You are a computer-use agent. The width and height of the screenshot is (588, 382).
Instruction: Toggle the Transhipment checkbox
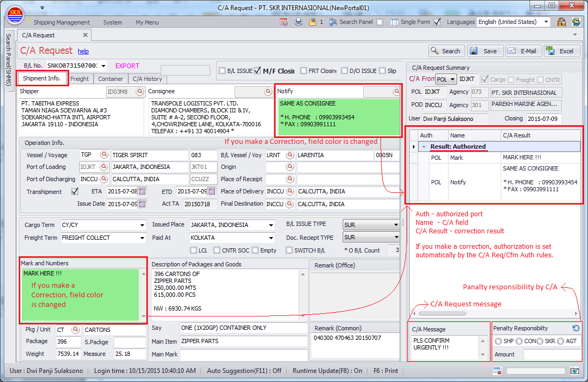(x=75, y=192)
